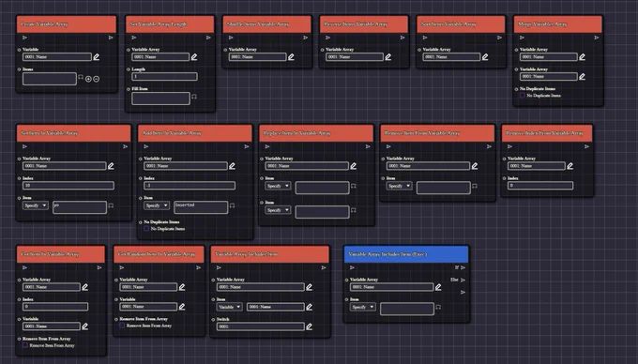Viewport: 638px width, 364px height.
Task: Click pencil icon in Remove Item From Variable Array
Action: (x=475, y=166)
